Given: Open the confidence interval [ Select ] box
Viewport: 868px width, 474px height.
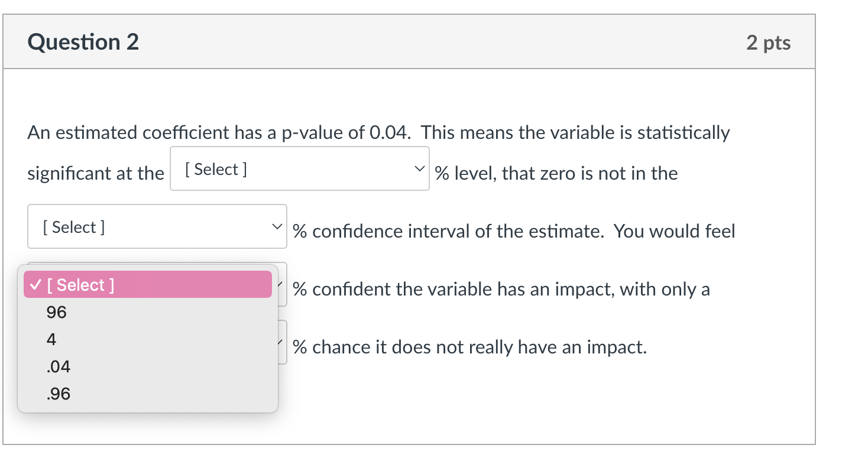Looking at the screenshot, I should pyautogui.click(x=157, y=226).
